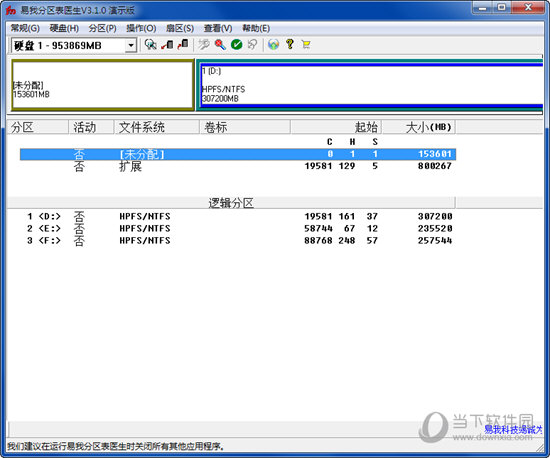Click the size value 235520 in E: row
Image resolution: width=550 pixels, height=458 pixels.
tap(435, 229)
